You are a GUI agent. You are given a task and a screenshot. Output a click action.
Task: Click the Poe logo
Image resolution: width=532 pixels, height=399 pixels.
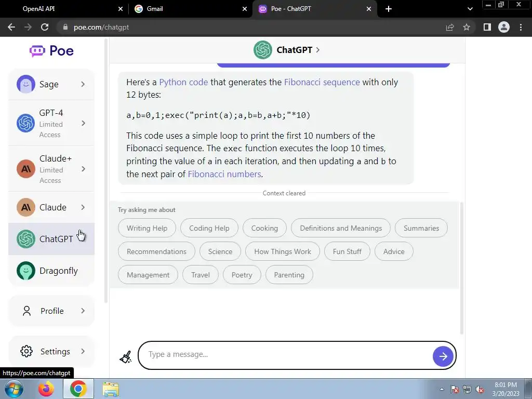tap(51, 51)
